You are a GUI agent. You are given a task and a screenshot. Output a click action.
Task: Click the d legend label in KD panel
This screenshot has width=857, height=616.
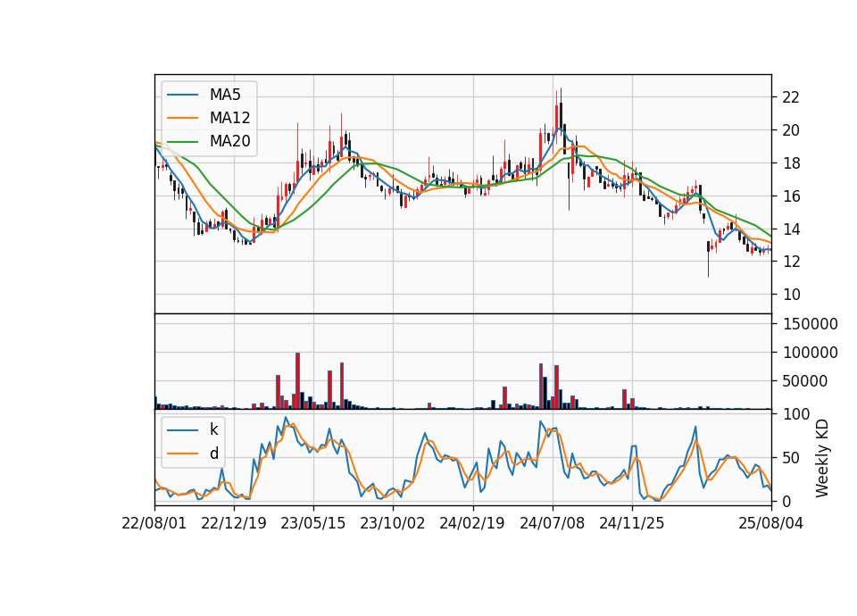click(x=213, y=454)
